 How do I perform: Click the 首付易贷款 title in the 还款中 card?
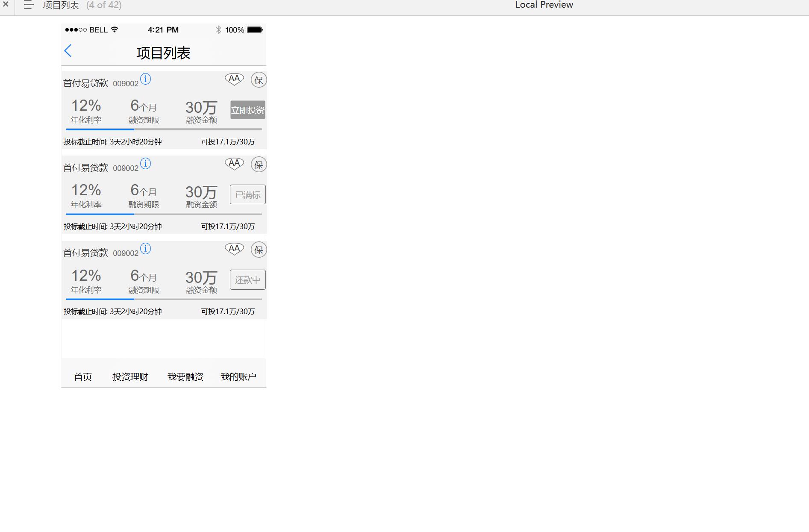pos(86,253)
